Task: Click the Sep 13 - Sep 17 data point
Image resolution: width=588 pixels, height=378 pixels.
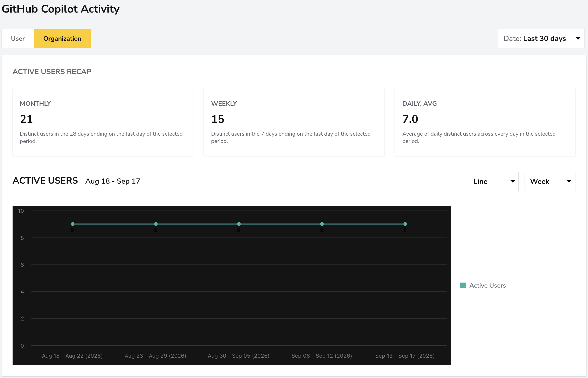Action: [405, 224]
